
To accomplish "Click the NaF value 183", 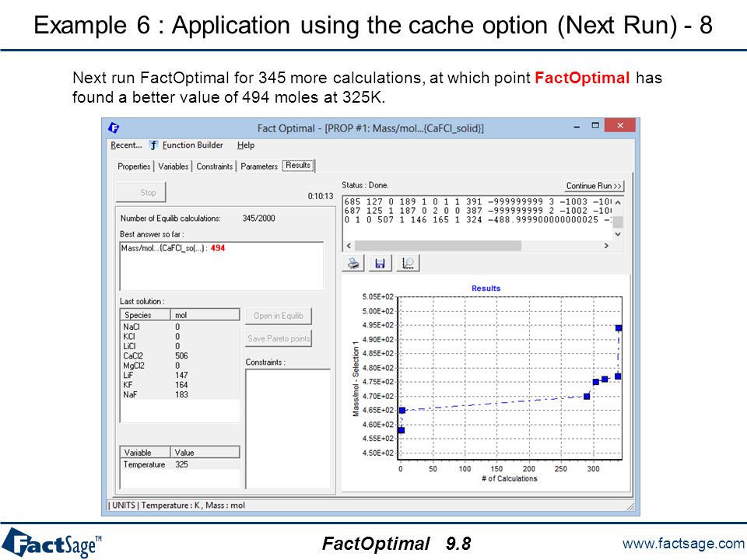I will click(181, 395).
